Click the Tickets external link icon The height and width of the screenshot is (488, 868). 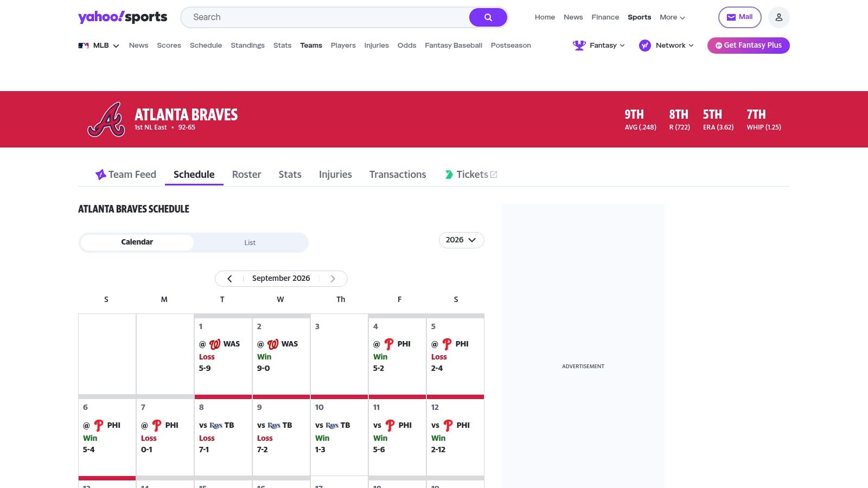tap(494, 175)
